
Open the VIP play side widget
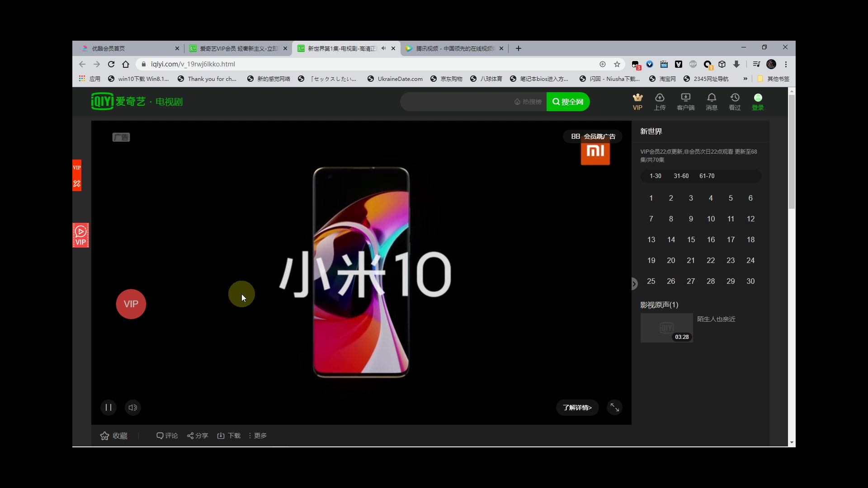click(80, 235)
